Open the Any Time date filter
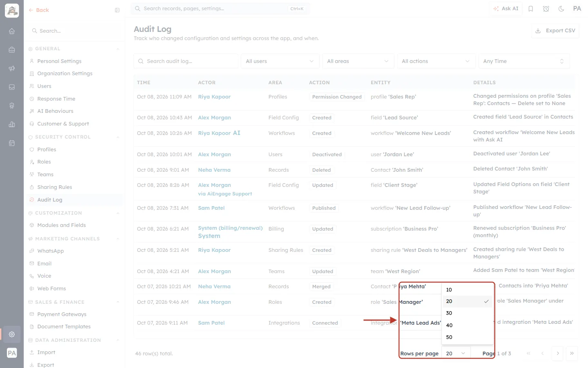Screen dimensions: 588x368 (x=524, y=61)
